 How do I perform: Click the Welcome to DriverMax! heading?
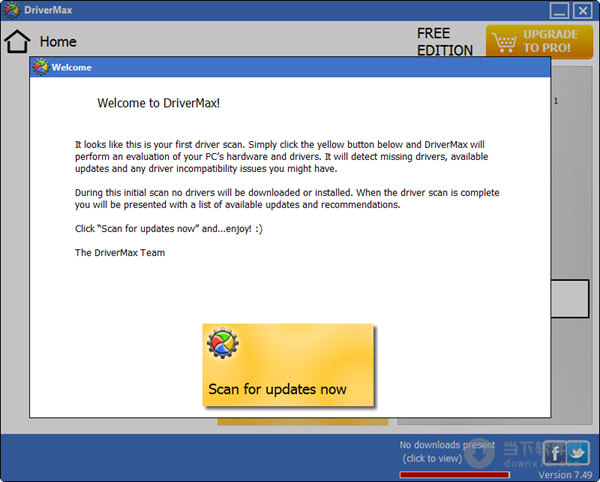coord(158,103)
